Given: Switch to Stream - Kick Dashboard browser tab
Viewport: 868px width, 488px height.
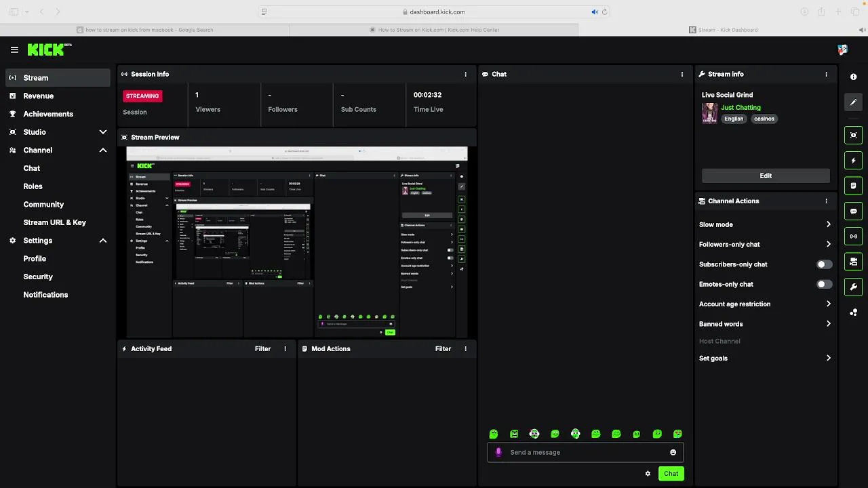Looking at the screenshot, I should tap(723, 30).
